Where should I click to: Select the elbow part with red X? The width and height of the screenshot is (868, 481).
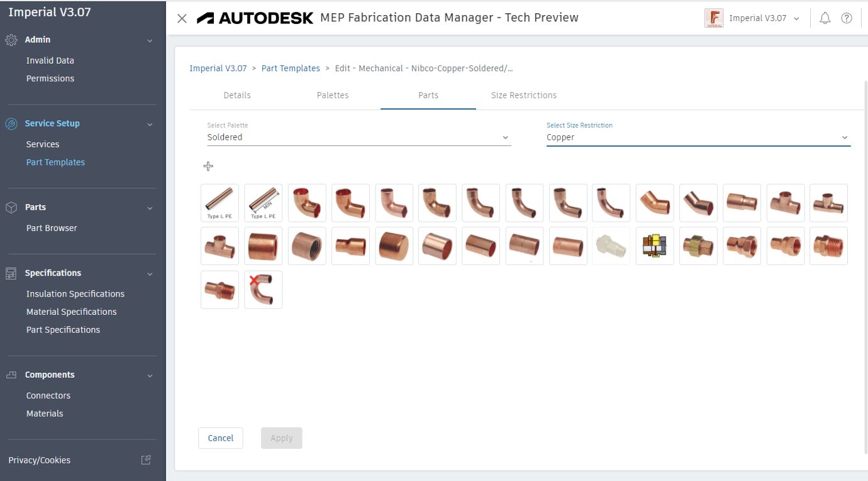click(x=263, y=290)
